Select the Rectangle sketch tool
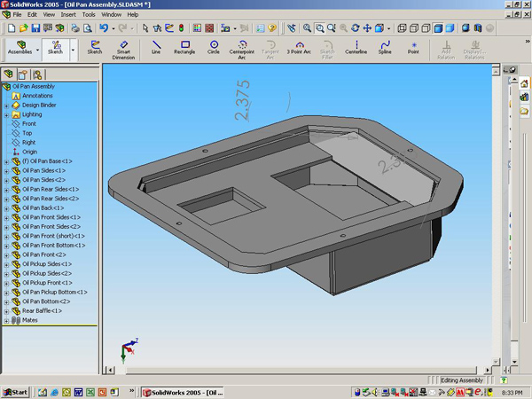Viewport: 532px width, 399px height. pyautogui.click(x=185, y=47)
